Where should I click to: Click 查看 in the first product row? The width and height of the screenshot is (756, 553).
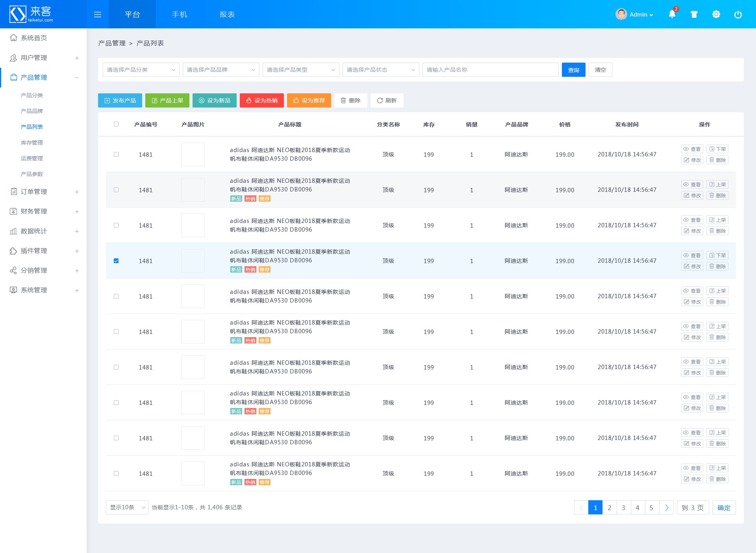click(x=692, y=149)
